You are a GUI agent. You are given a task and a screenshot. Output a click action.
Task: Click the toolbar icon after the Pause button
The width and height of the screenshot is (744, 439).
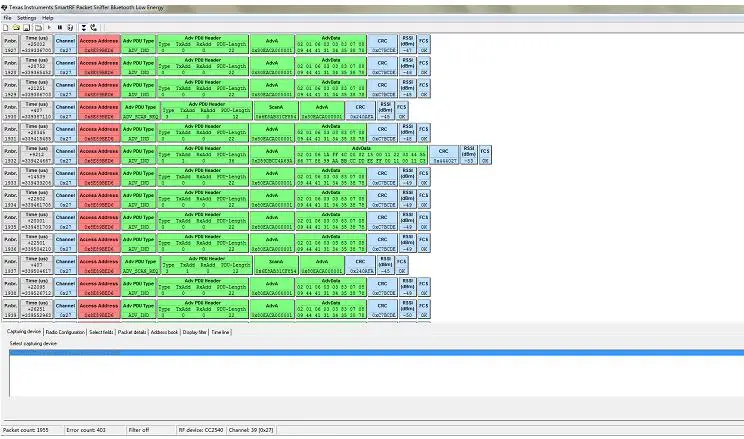tap(70, 28)
